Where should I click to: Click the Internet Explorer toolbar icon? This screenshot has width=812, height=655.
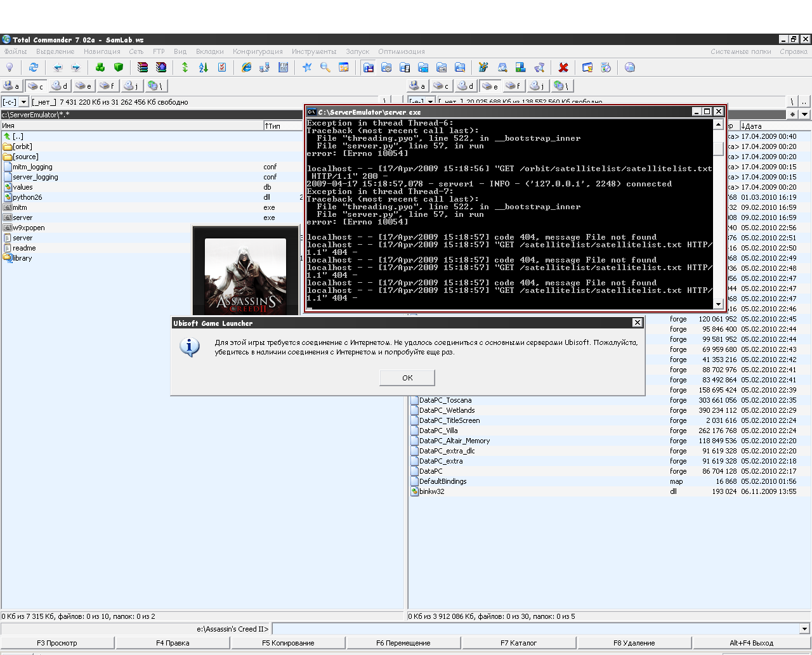pos(247,67)
